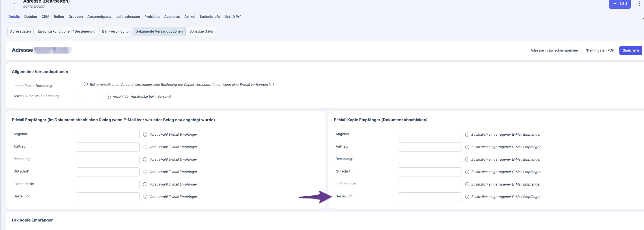Focus Lieferschein field under E-Mail Empfänger
This screenshot has height=230, width=644.
click(108, 184)
